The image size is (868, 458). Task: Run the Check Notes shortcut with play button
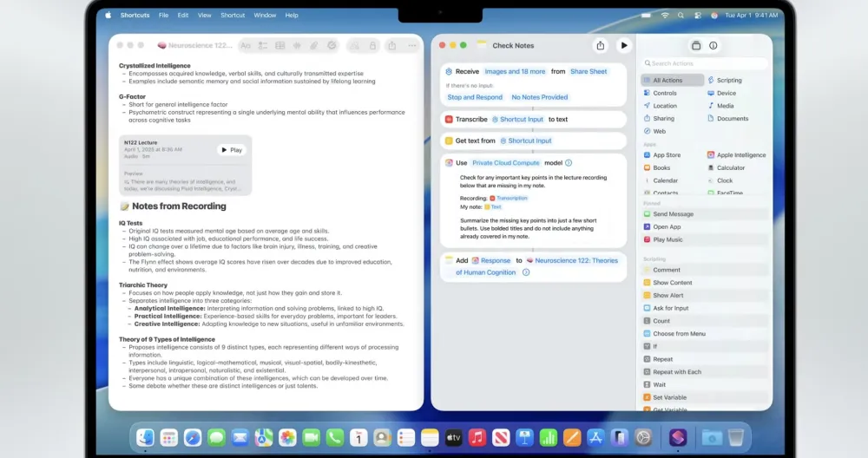tap(624, 45)
